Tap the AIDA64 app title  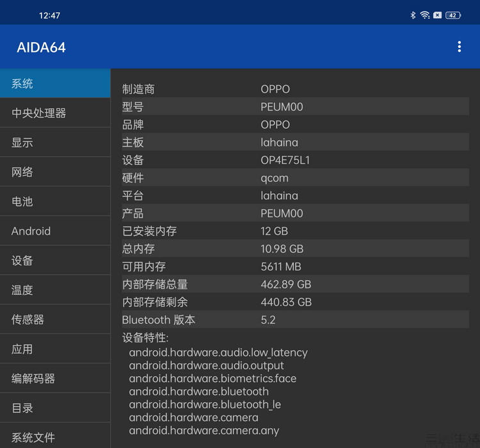click(42, 47)
